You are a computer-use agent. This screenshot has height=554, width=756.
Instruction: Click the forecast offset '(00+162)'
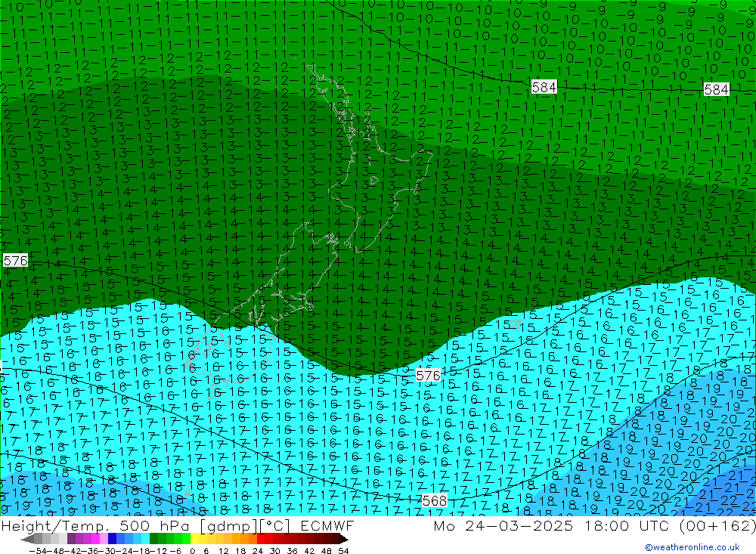[717, 526]
